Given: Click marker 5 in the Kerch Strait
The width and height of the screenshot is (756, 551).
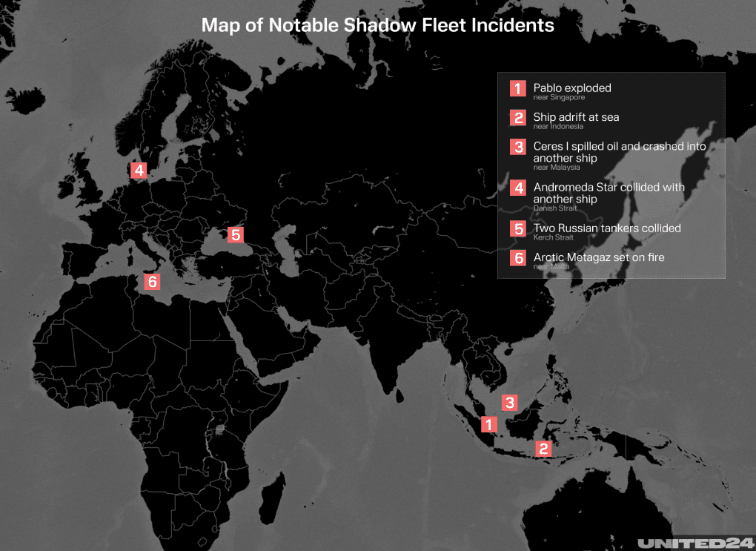Looking at the screenshot, I should click(x=236, y=234).
